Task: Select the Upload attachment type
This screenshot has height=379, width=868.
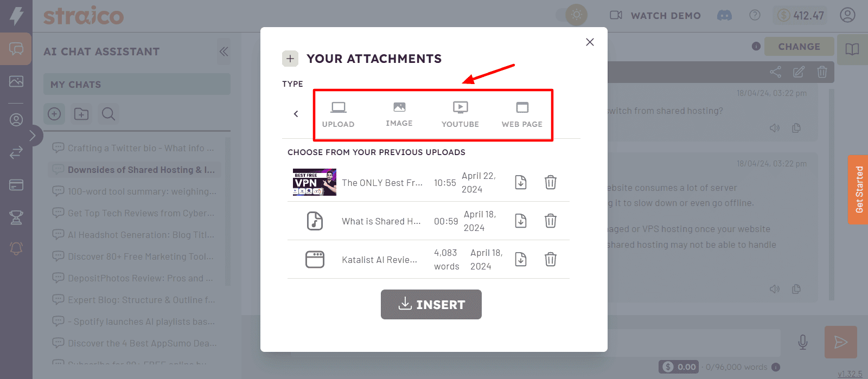Action: (x=338, y=114)
